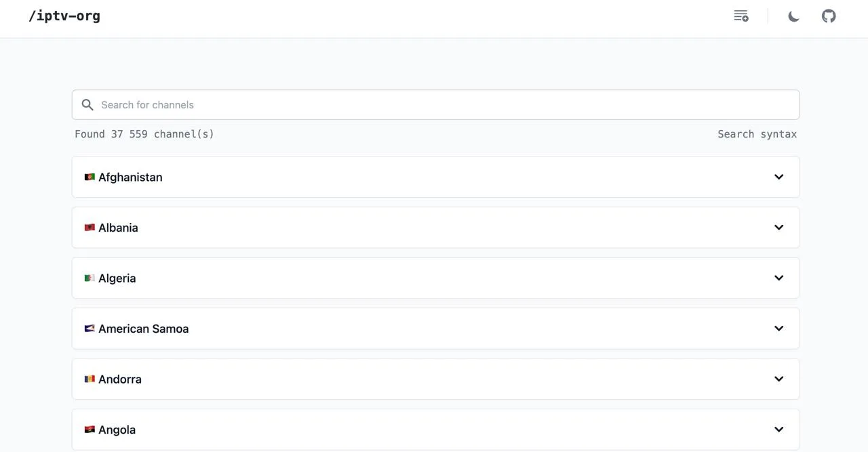The width and height of the screenshot is (868, 452).
Task: Click the Albania flag icon
Action: [90, 228]
